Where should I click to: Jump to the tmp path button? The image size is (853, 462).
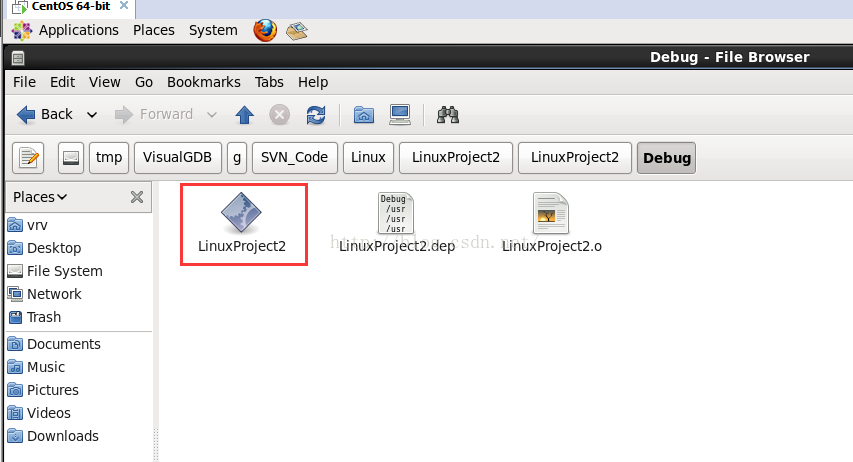[x=109, y=158]
